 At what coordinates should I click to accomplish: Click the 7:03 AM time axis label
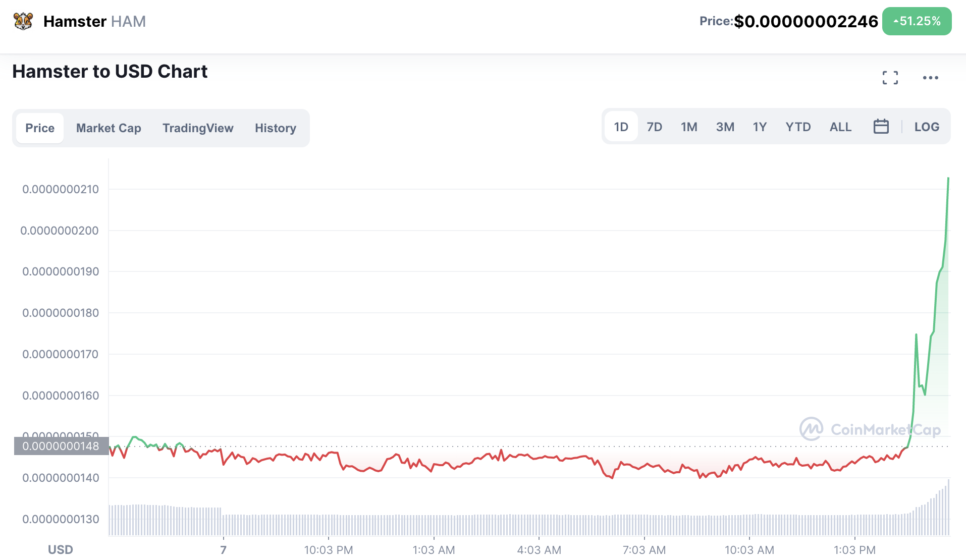644,550
